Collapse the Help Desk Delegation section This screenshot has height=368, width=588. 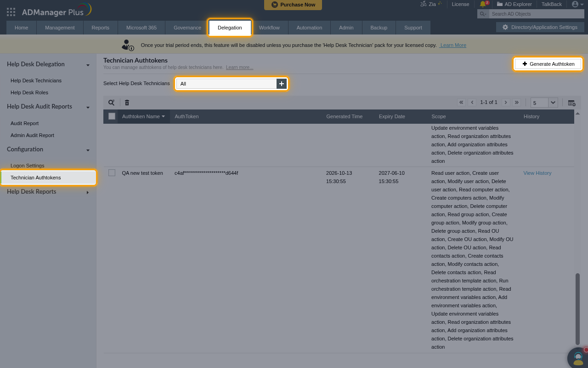tap(88, 65)
